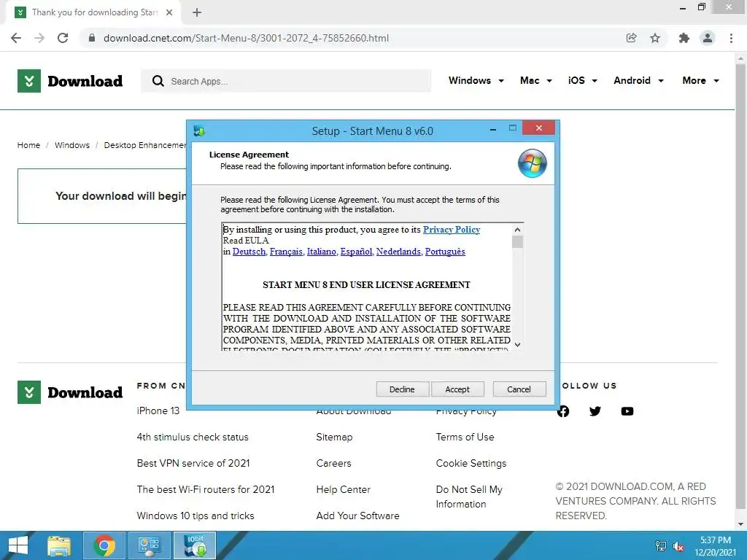Screen dimensions: 747x560
Task: Go to Home breadcrumb
Action: pos(28,145)
